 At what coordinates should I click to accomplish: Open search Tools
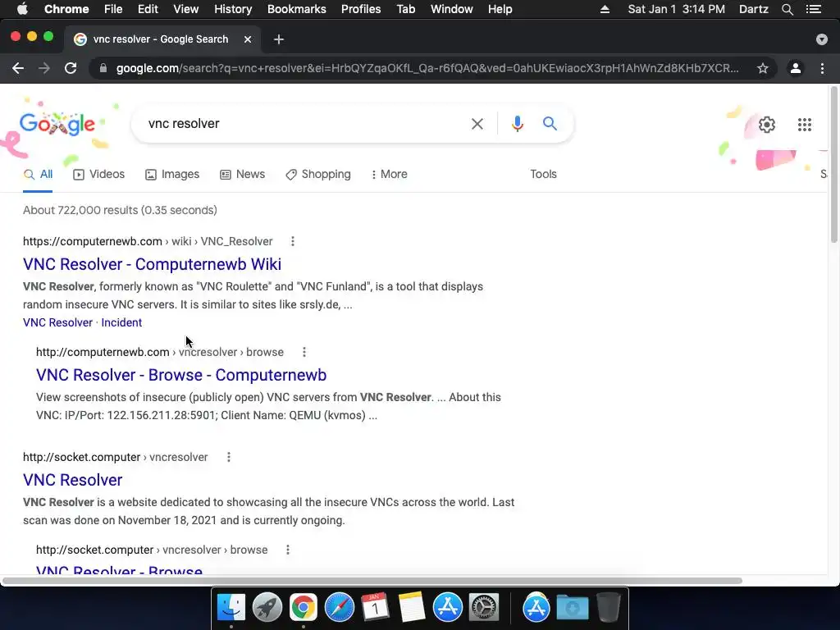click(x=543, y=174)
